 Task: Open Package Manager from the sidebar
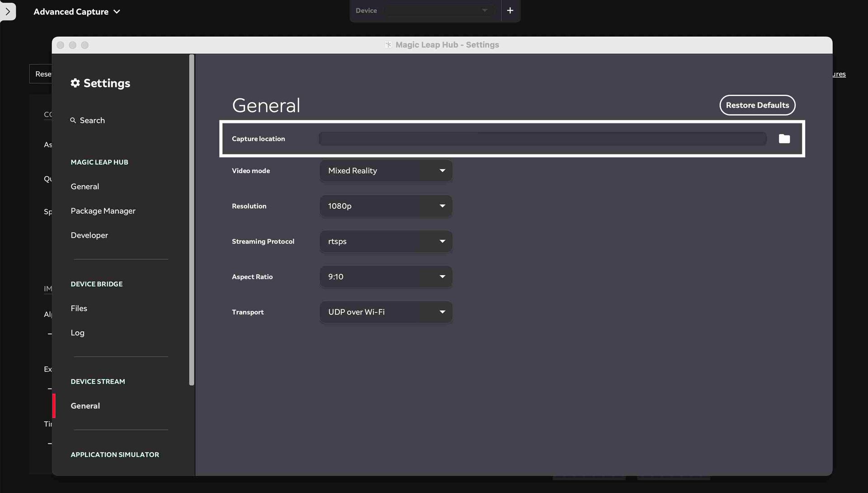[x=103, y=211]
